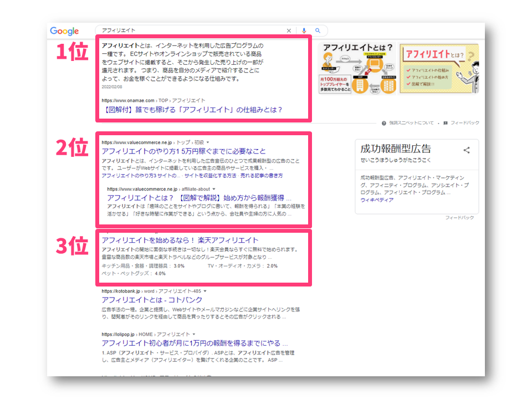Open the yellow アフィリエイトとは？ checklist thumbnail
The height and width of the screenshot is (399, 532).
[x=439, y=68]
